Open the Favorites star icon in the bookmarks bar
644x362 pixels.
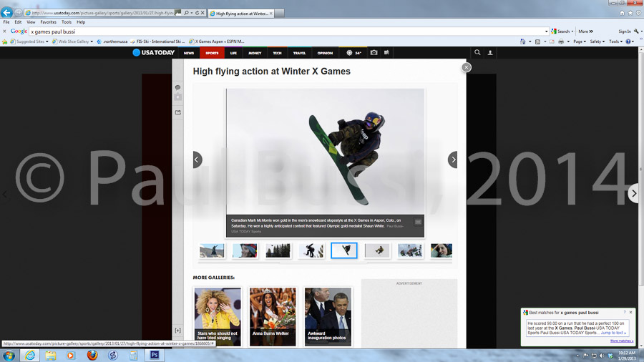[5, 41]
